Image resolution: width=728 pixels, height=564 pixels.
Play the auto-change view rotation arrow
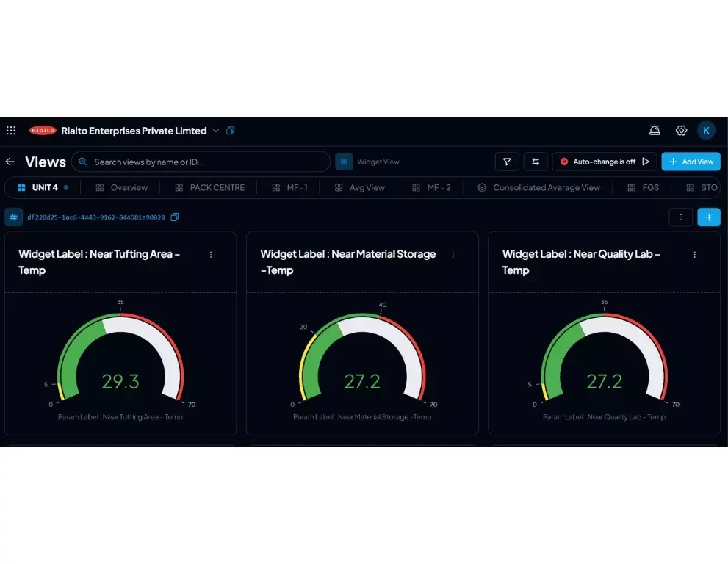coord(645,162)
